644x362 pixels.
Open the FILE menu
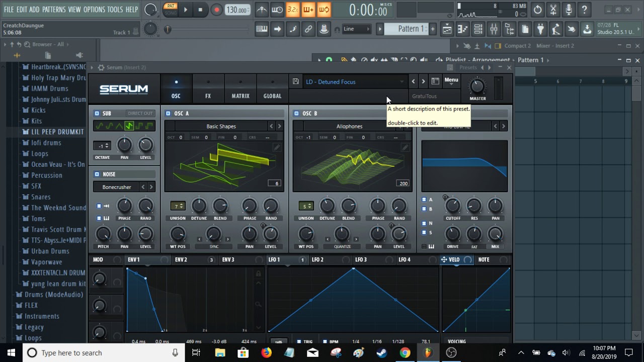[9, 10]
